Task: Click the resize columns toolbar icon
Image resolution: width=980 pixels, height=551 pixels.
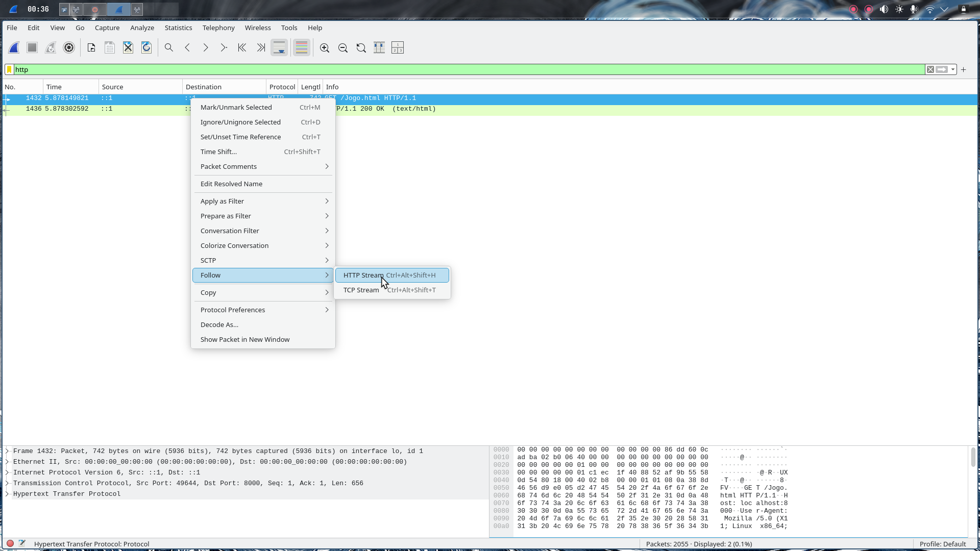Action: (379, 48)
